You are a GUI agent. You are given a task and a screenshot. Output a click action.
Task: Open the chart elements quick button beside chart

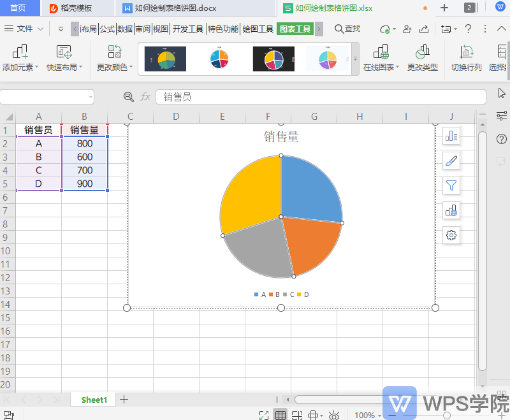click(x=451, y=136)
